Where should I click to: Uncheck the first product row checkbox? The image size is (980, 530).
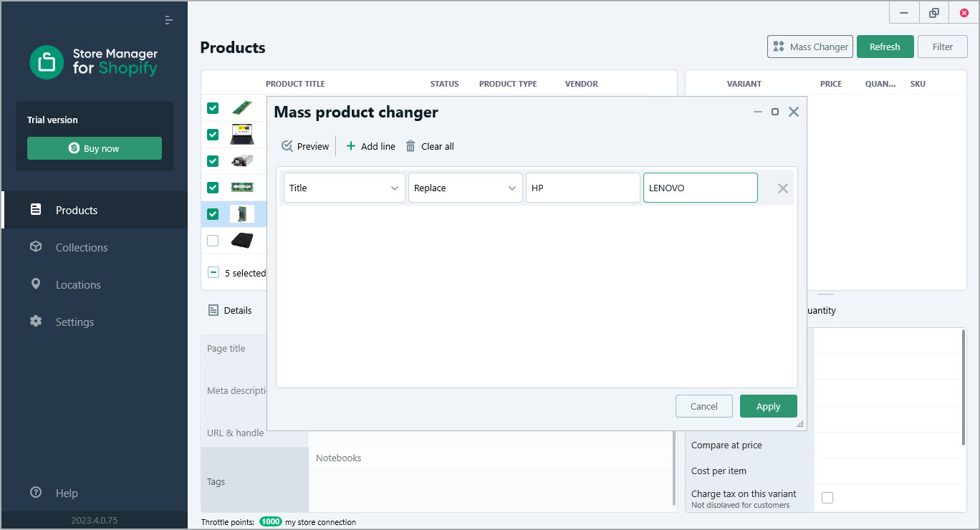(x=213, y=108)
